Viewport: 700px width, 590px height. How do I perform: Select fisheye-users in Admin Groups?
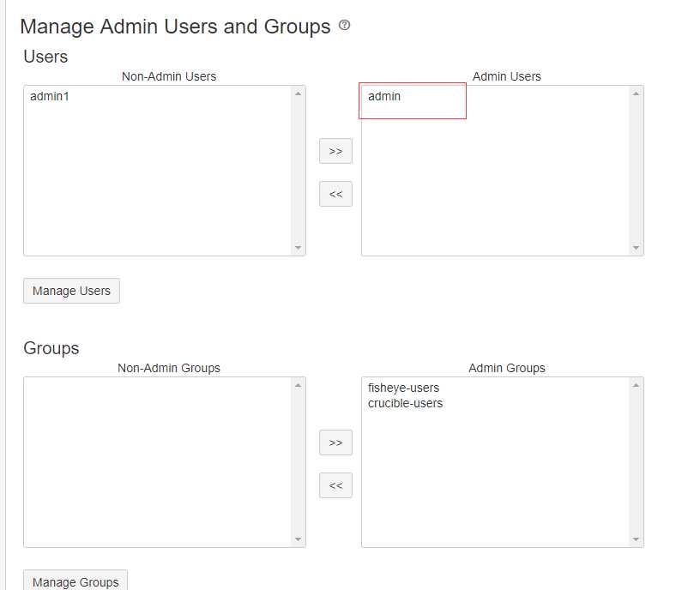pyautogui.click(x=403, y=388)
